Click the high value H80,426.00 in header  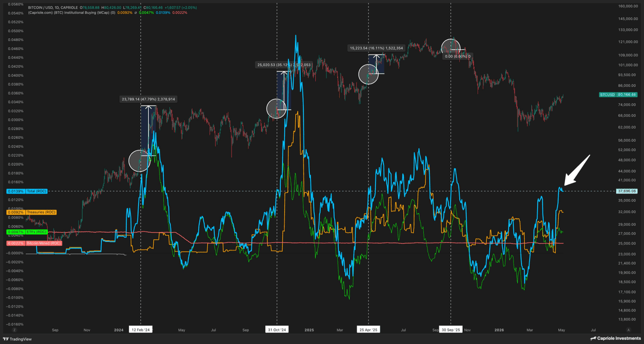click(x=111, y=8)
